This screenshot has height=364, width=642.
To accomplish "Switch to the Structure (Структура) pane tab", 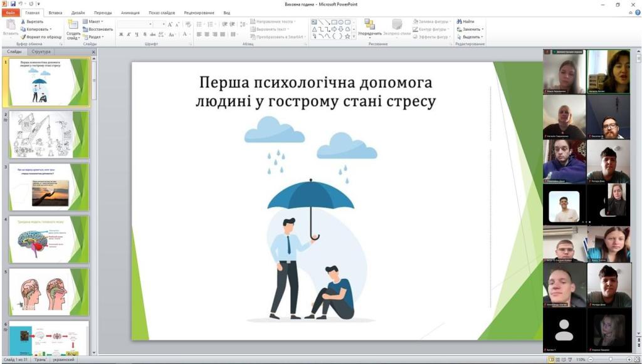I will [x=41, y=52].
